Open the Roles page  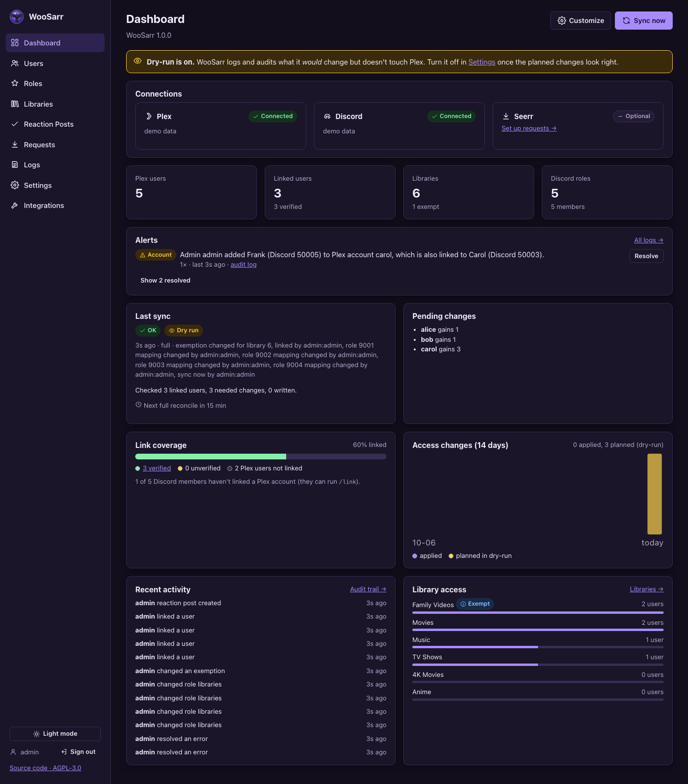click(x=55, y=83)
